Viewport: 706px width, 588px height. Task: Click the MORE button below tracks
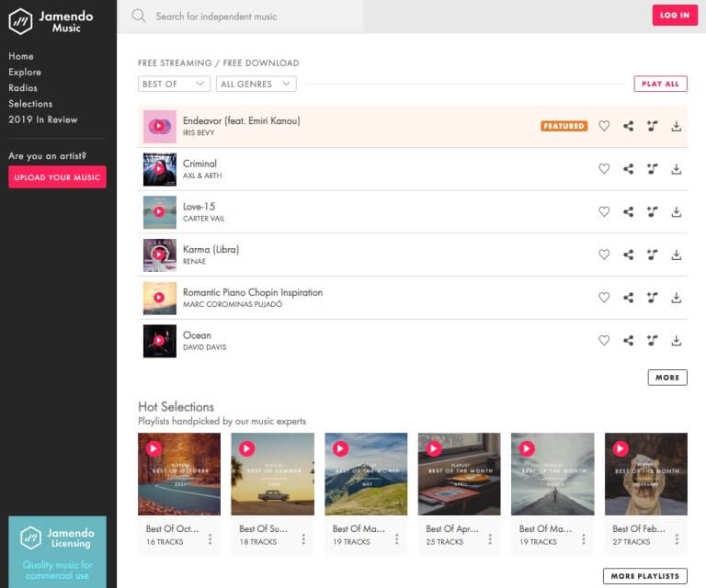pos(667,378)
